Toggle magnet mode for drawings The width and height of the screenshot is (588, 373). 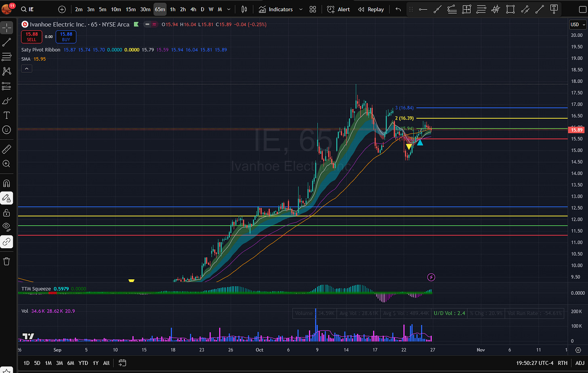pos(6,183)
